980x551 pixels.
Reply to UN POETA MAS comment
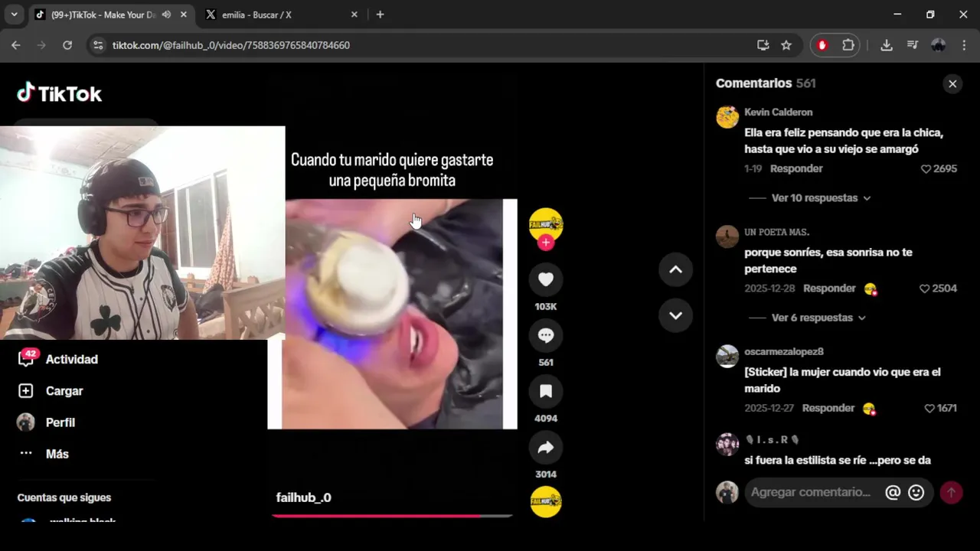(x=829, y=289)
